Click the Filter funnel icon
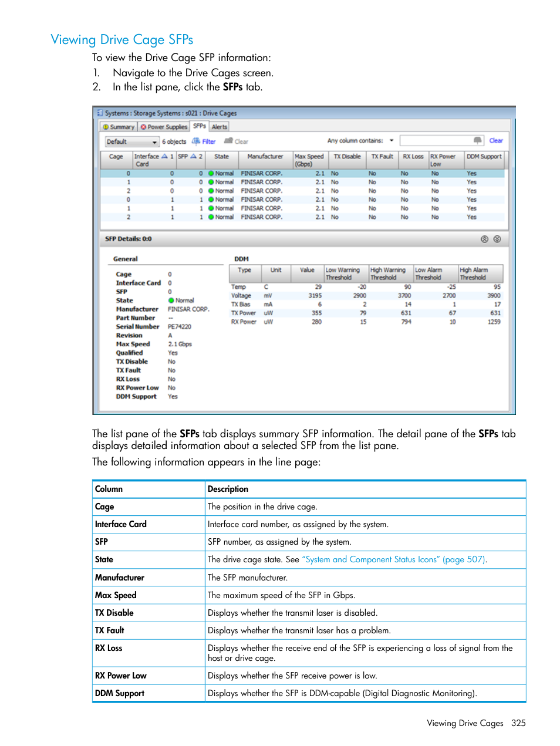This screenshot has height=746, width=560. coord(196,141)
